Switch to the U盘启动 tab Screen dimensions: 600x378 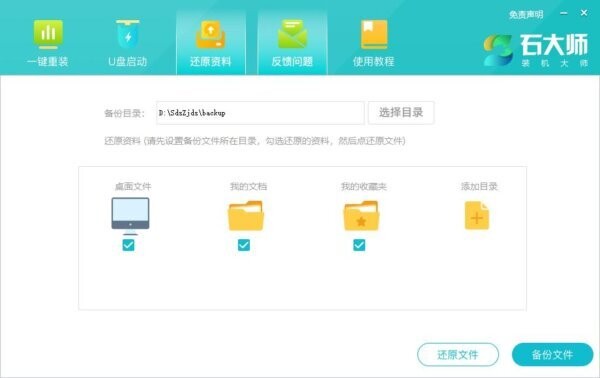click(x=128, y=43)
